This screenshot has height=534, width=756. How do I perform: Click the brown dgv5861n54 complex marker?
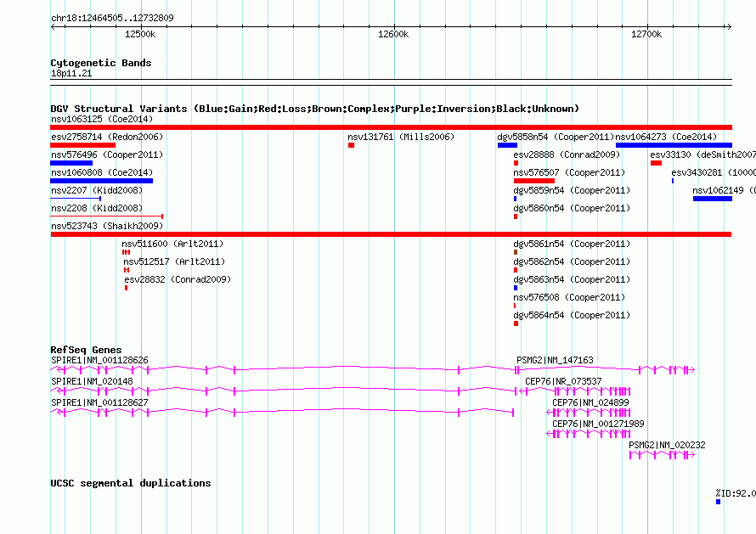click(x=516, y=252)
